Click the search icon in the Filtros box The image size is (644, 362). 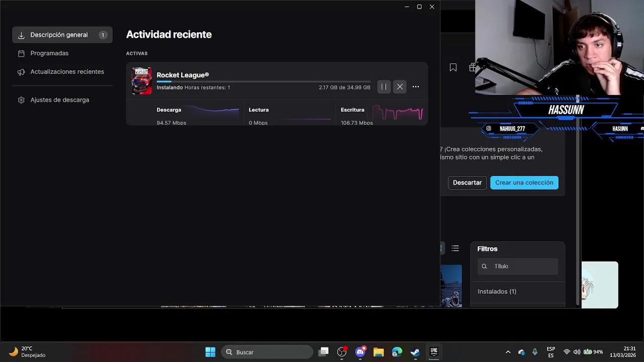pyautogui.click(x=485, y=266)
